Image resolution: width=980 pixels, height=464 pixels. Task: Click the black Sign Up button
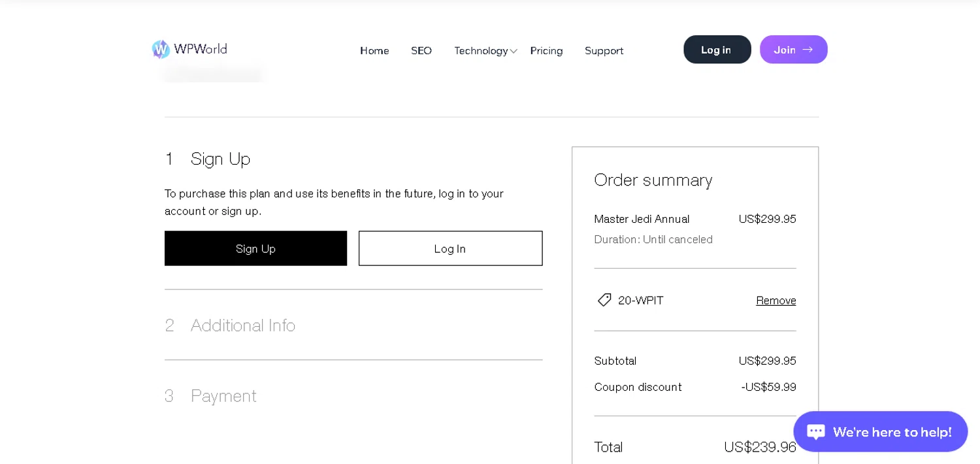tap(255, 248)
